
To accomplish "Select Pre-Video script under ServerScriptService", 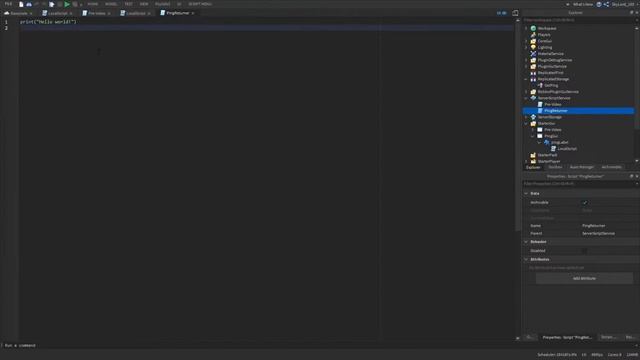I will [x=553, y=104].
